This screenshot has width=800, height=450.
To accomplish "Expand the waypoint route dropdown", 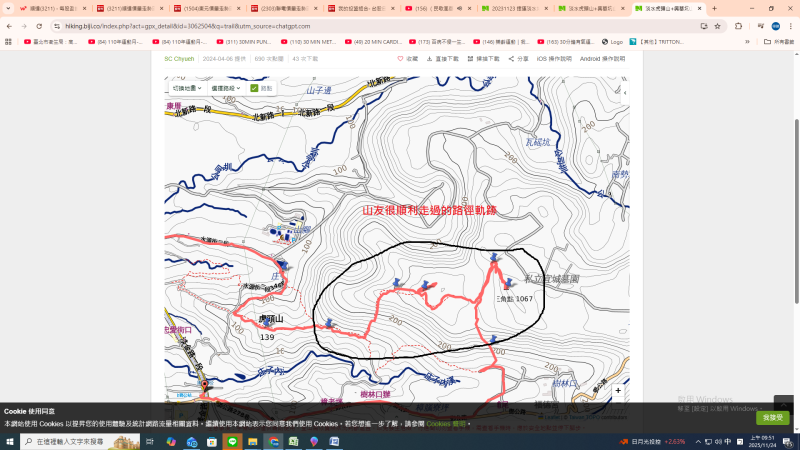I will pyautogui.click(x=226, y=88).
